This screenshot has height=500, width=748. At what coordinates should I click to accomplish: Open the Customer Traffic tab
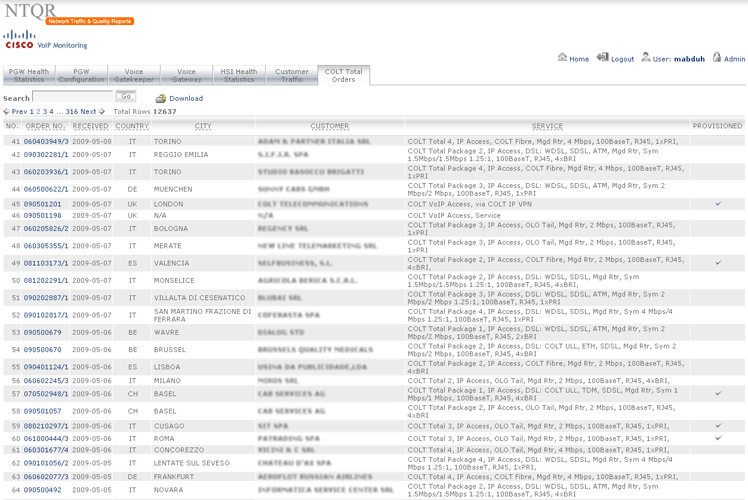[x=291, y=75]
